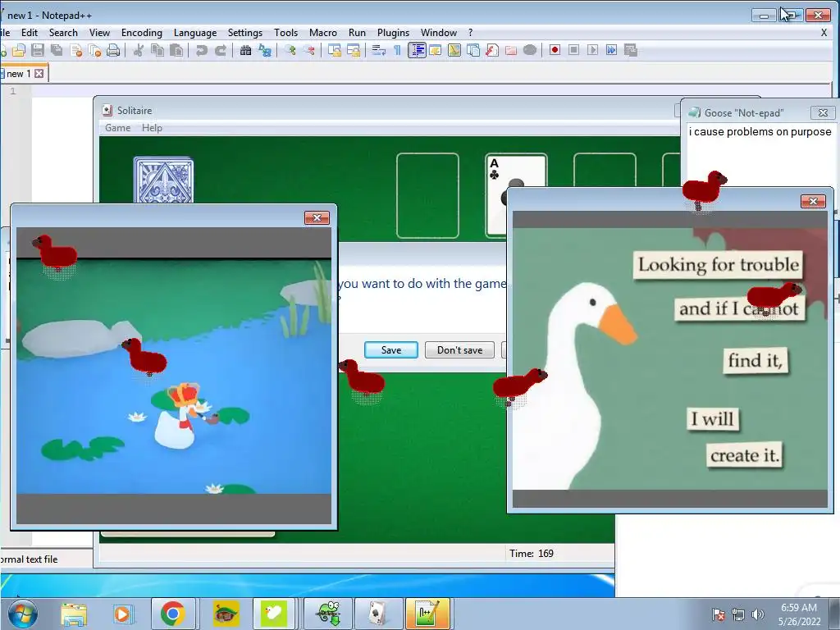Open Chrome from the taskbar

click(x=172, y=614)
